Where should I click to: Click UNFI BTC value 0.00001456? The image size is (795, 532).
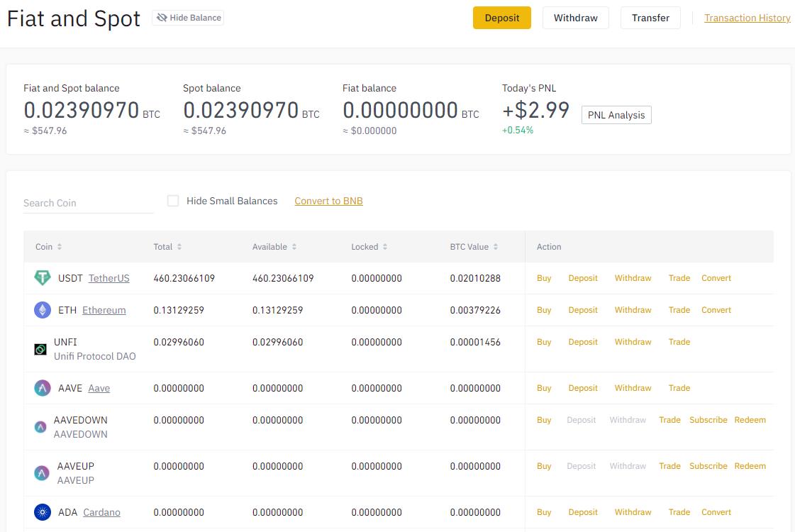tap(475, 343)
